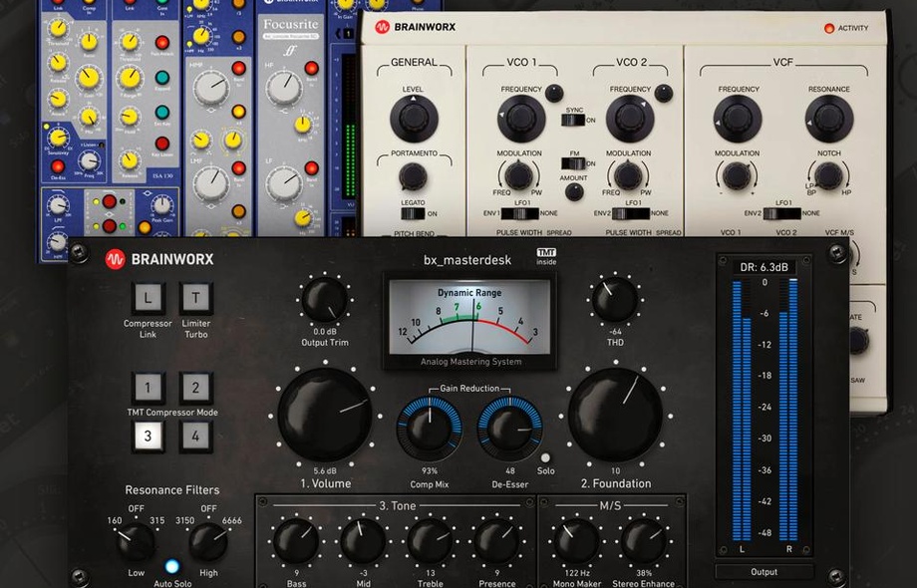This screenshot has height=588, width=917.
Task: Click the FM Amount knob
Action: click(574, 191)
